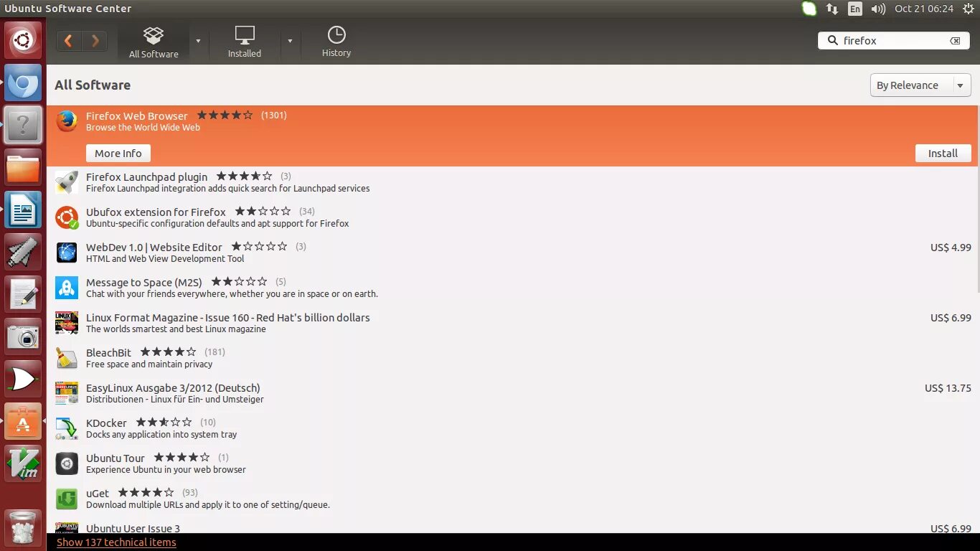Click the Firefox Launchpad plugin rocket icon
980x551 pixels.
pos(67,182)
